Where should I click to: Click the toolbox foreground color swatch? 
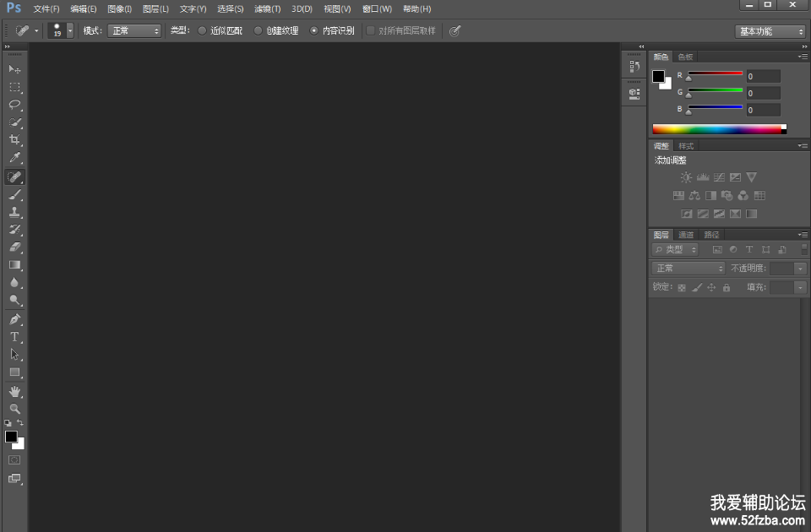pos(11,437)
